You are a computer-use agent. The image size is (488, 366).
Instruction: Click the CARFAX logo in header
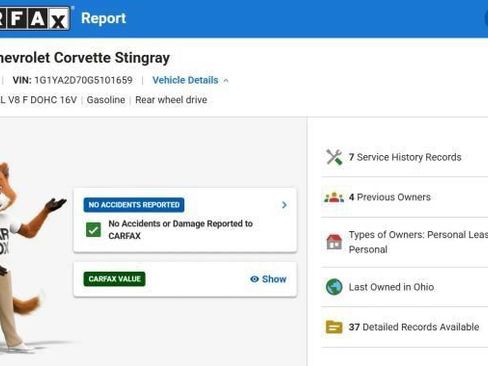pos(35,19)
